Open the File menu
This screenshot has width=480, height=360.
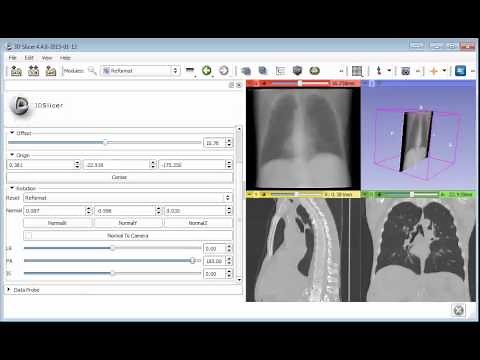[12, 58]
